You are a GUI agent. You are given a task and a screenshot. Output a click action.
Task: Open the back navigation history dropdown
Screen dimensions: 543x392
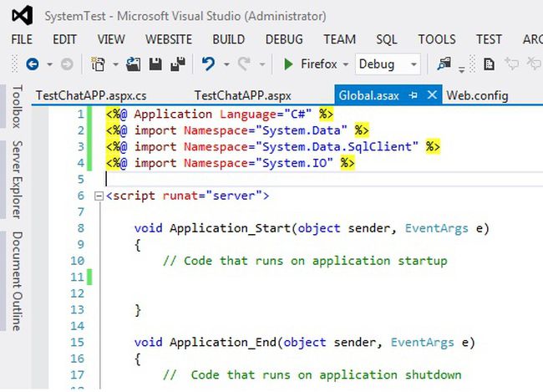49,64
